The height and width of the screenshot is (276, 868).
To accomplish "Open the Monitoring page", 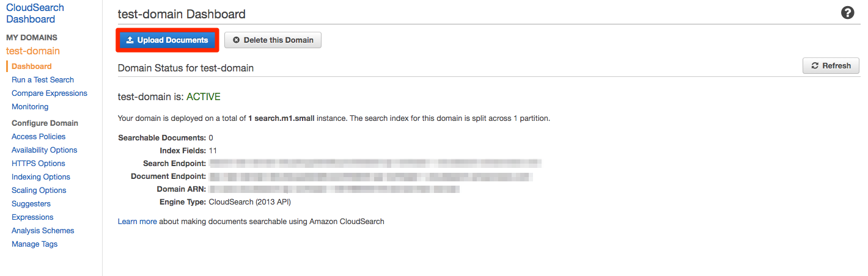I will click(x=30, y=107).
